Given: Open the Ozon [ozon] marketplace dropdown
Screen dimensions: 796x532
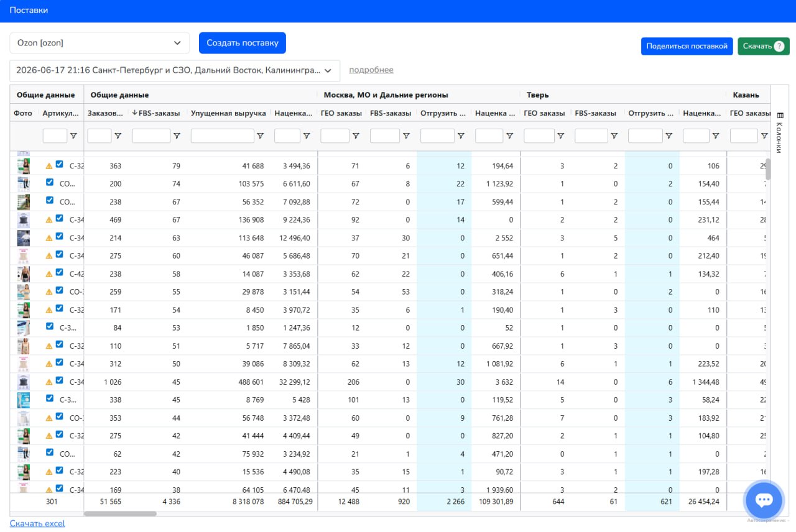Looking at the screenshot, I should click(x=99, y=43).
